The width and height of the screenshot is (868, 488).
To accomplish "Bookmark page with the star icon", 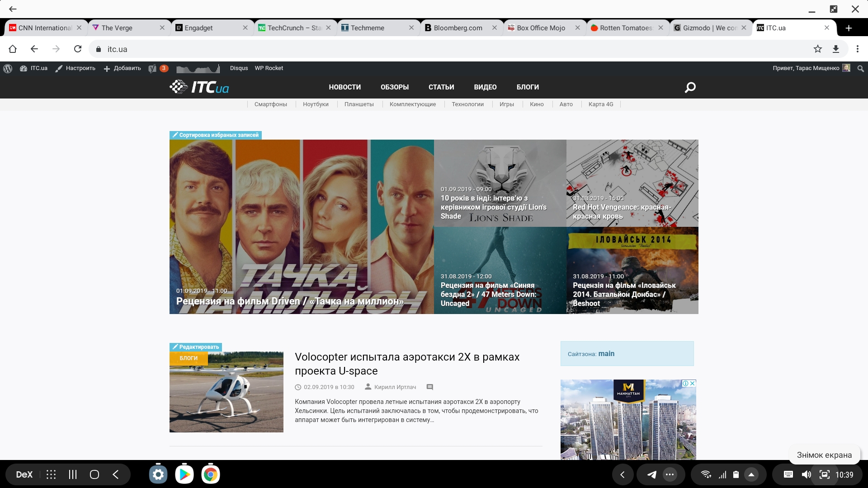I will 818,49.
